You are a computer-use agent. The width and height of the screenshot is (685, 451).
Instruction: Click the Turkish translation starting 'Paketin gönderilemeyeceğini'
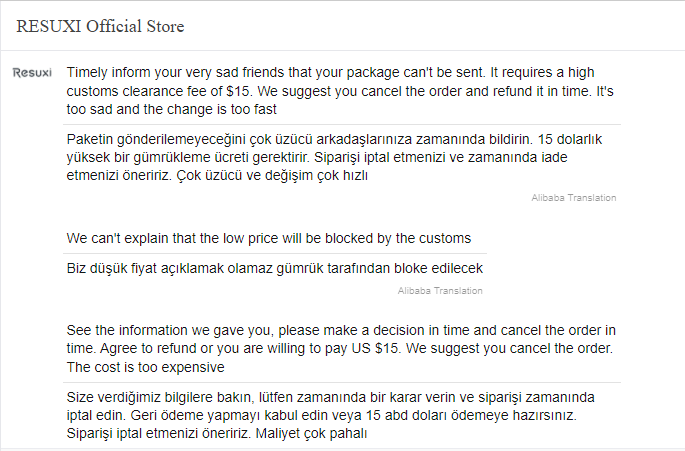click(x=334, y=157)
